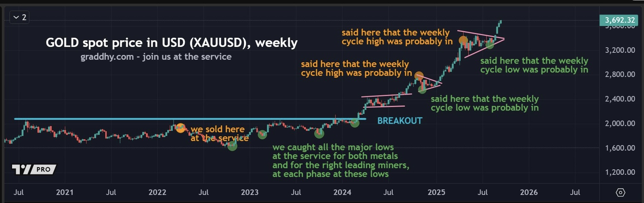Click the graddhy.com subtitle text
The image size is (644, 203).
tap(156, 57)
